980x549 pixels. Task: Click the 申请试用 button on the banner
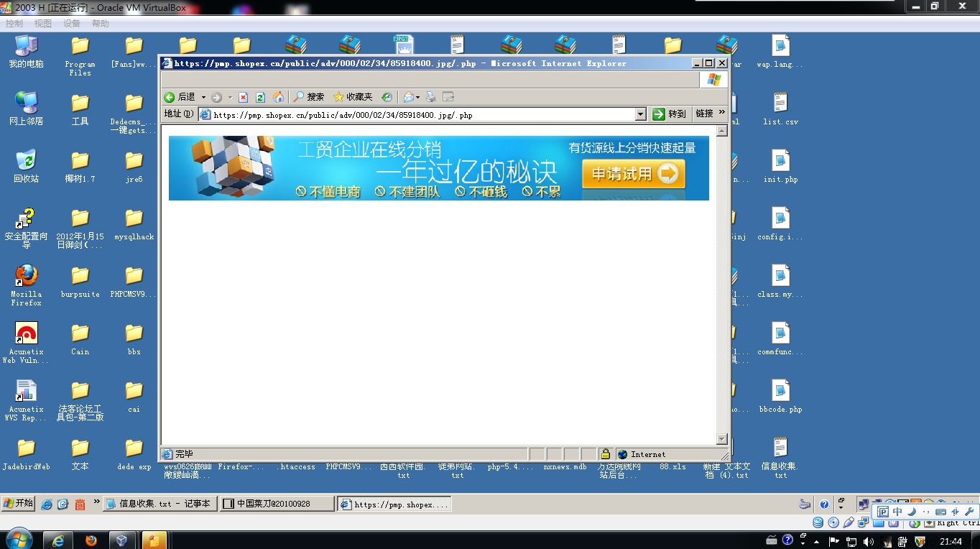634,174
